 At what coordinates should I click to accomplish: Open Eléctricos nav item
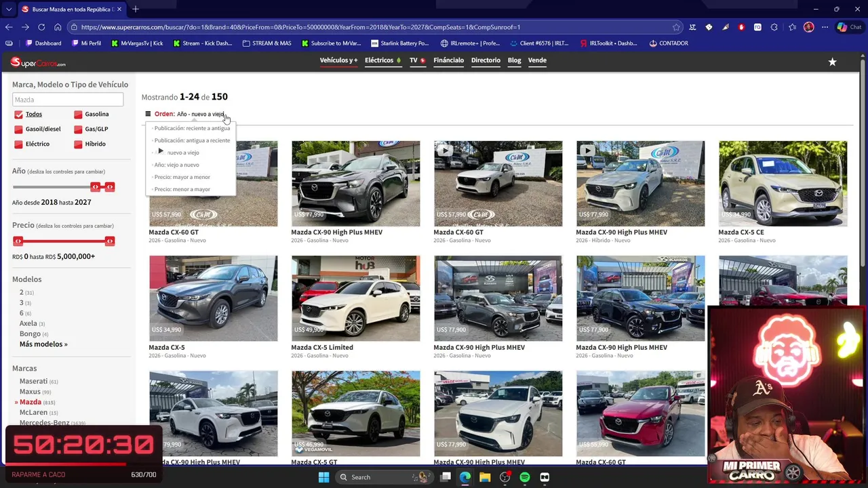click(382, 60)
